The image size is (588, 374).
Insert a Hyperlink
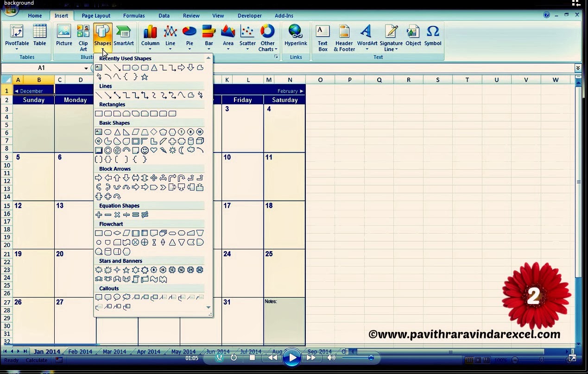coord(296,36)
